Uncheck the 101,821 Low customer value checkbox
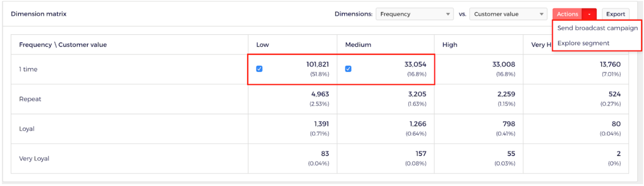 (259, 69)
